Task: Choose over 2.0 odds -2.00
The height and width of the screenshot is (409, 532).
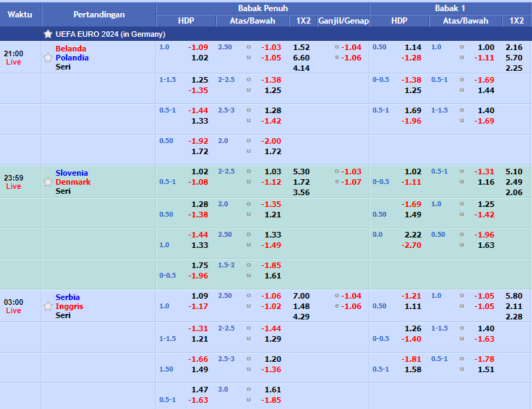Action: 271,141
